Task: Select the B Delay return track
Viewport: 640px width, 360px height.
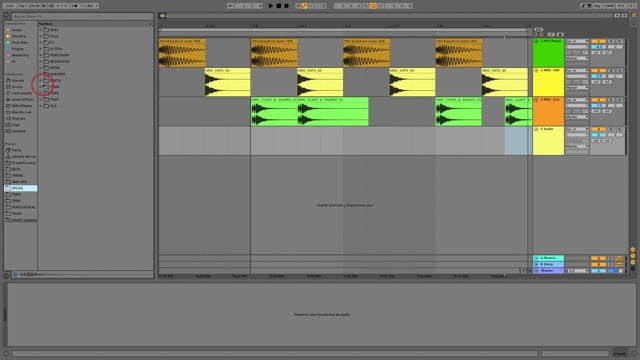Action: coord(549,264)
